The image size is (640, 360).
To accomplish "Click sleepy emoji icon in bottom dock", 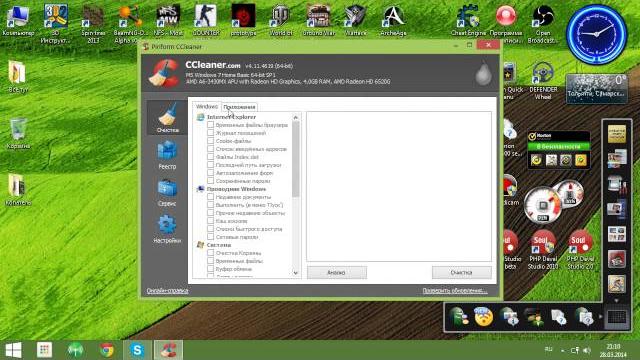I will pos(483,317).
